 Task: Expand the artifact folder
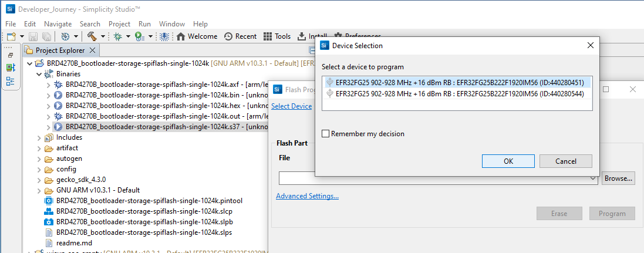(39, 148)
